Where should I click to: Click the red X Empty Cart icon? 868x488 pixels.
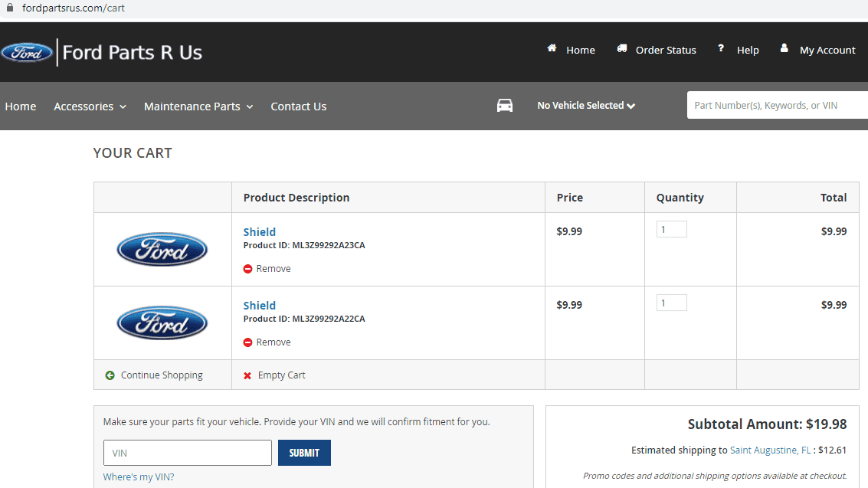pyautogui.click(x=247, y=375)
